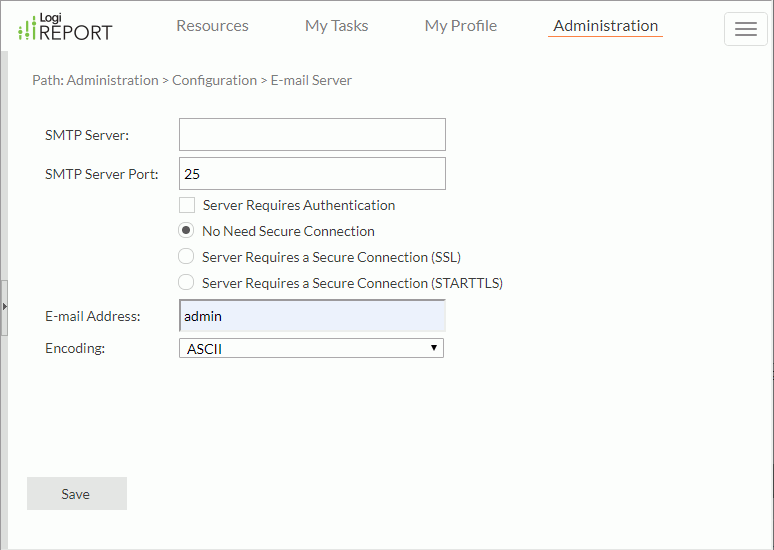Open the Encoding ASCII dropdown
The image size is (774, 550).
coord(311,348)
